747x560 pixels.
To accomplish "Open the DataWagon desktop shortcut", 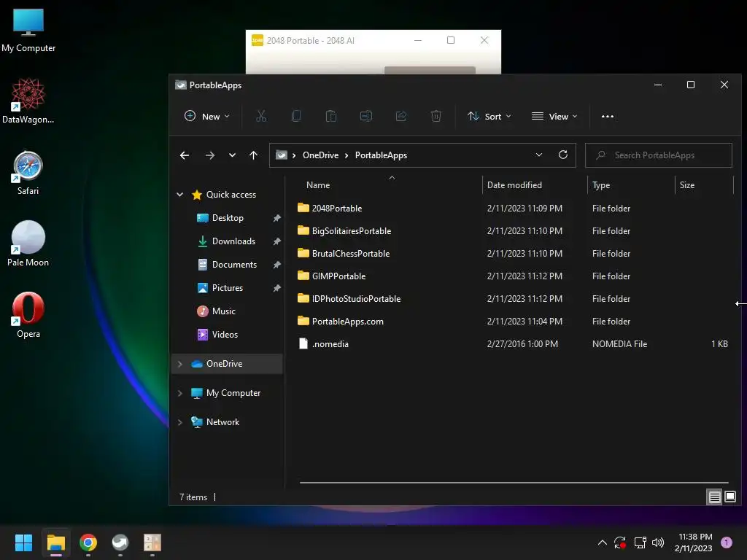I will pos(28,101).
